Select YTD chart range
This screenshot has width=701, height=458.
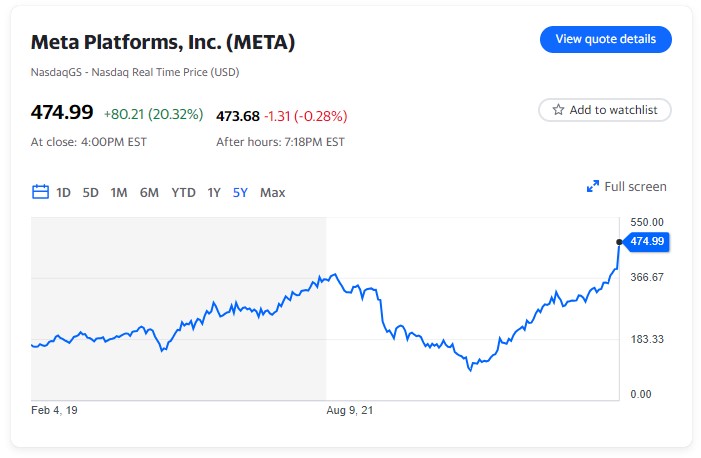pos(183,192)
